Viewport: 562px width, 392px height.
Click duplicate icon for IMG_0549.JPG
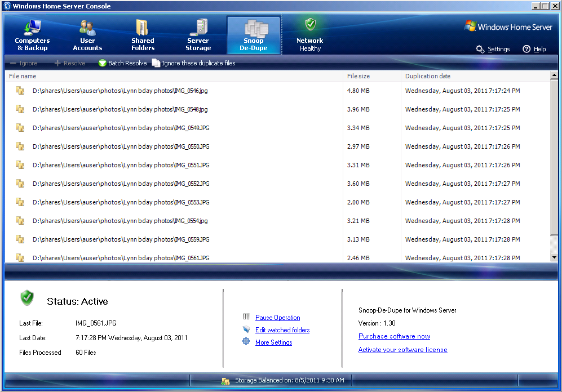click(20, 128)
